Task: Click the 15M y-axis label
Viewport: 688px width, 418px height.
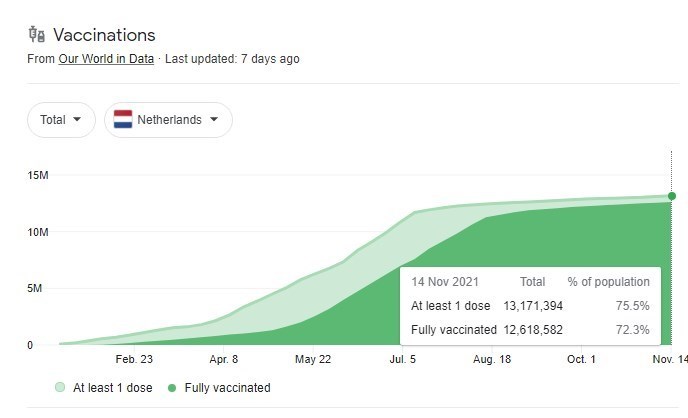Action: tap(39, 176)
